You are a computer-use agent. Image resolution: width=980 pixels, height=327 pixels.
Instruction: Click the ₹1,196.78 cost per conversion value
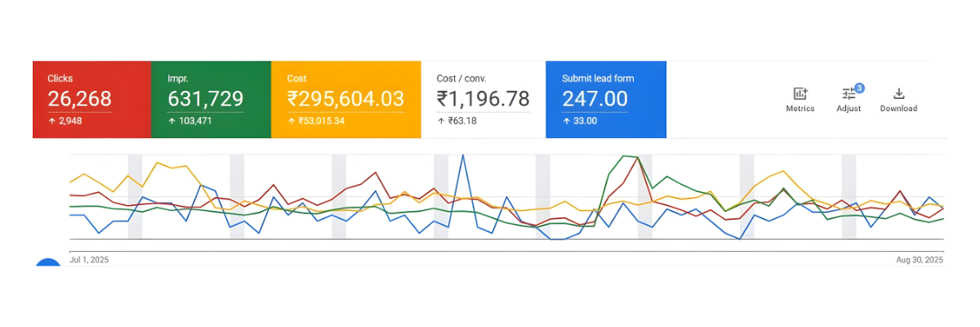483,99
